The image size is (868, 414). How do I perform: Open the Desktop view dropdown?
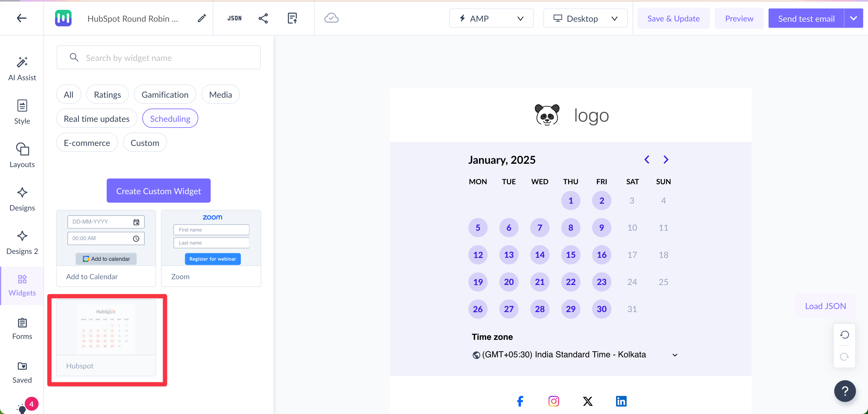pos(585,18)
